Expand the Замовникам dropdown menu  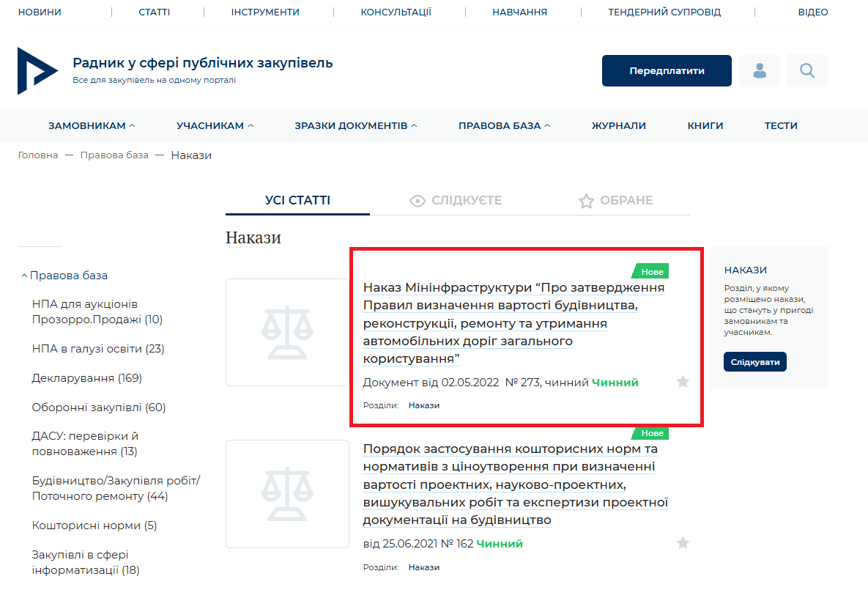92,125
